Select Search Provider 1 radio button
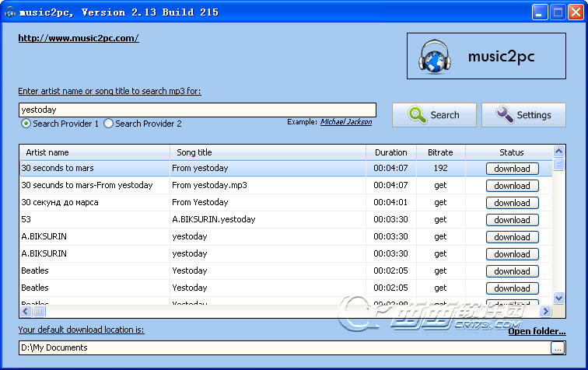Image resolution: width=588 pixels, height=370 pixels. point(26,124)
